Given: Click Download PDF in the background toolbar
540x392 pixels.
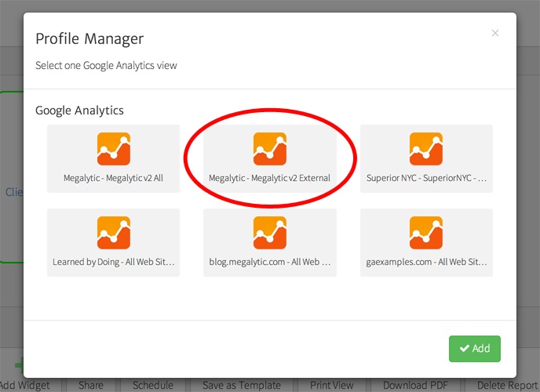Looking at the screenshot, I should 416,385.
